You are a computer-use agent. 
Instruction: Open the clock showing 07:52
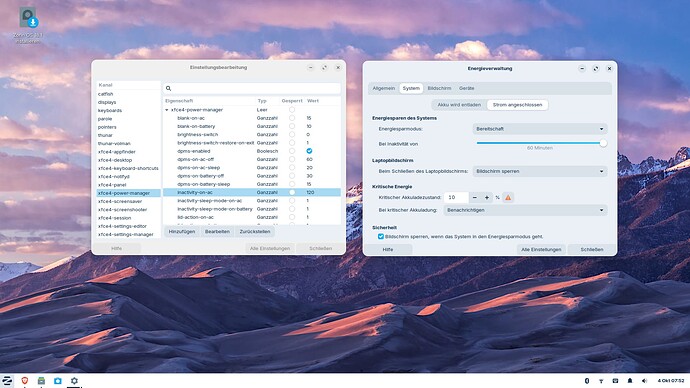(x=671, y=381)
